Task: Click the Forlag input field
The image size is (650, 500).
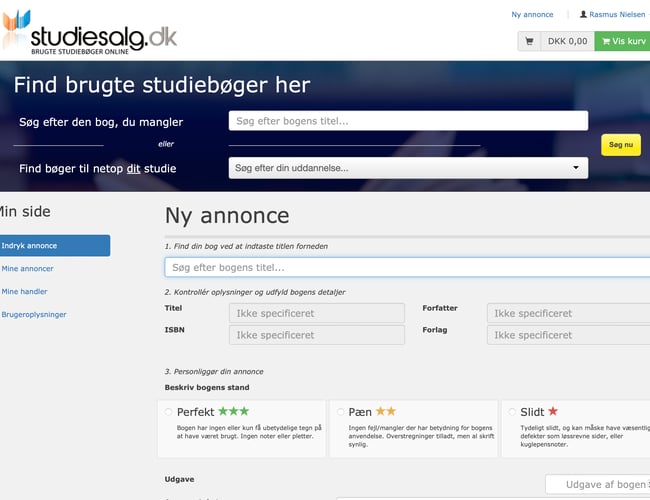Action: point(568,335)
